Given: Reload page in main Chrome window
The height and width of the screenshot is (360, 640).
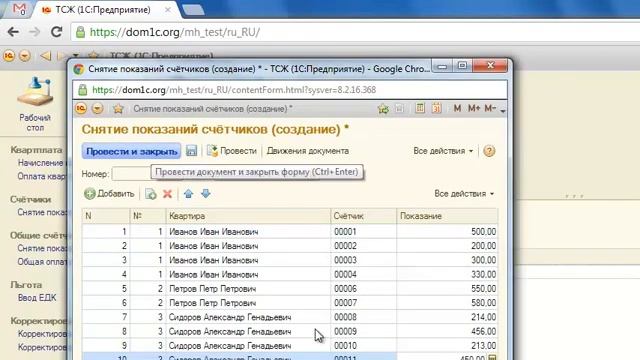Looking at the screenshot, I should tap(56, 32).
